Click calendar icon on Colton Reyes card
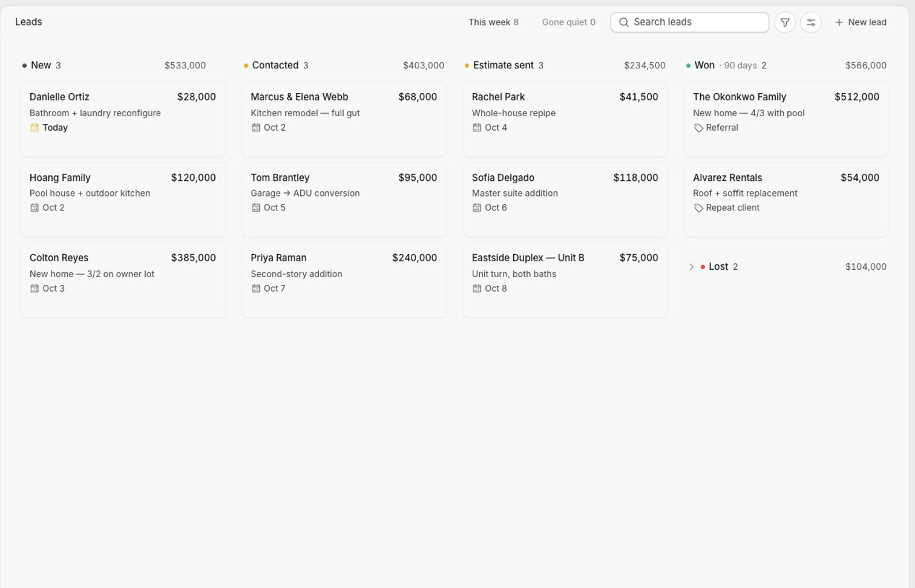The width and height of the screenshot is (915, 588). pyautogui.click(x=34, y=289)
